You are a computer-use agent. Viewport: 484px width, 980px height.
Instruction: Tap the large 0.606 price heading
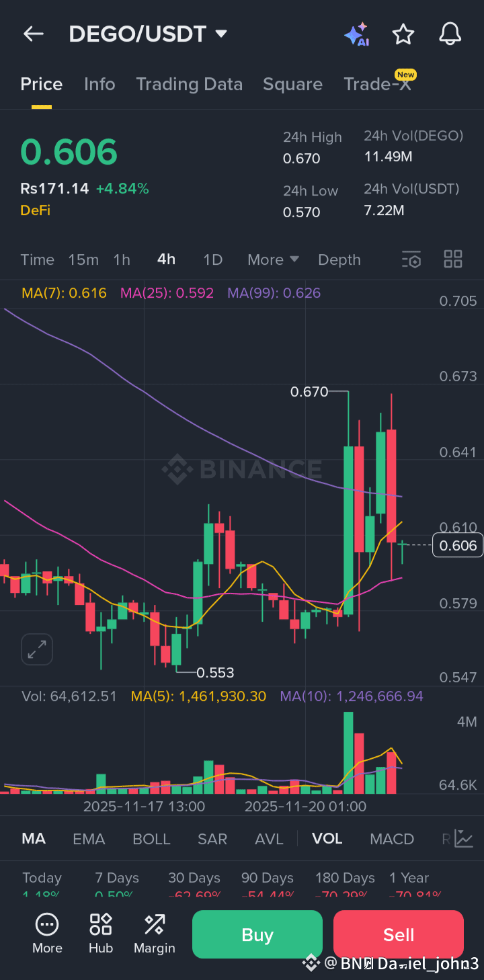(x=69, y=152)
